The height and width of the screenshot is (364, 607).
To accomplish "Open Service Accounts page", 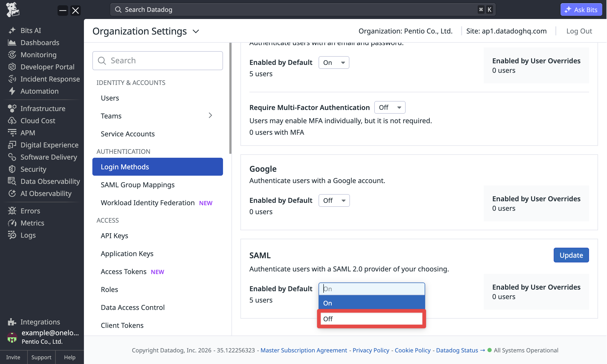I will click(x=158, y=134).
